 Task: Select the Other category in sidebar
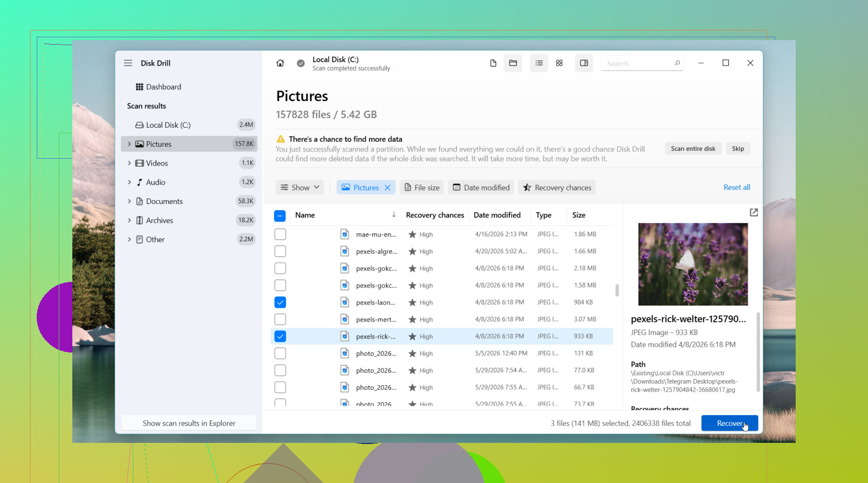[189, 240]
